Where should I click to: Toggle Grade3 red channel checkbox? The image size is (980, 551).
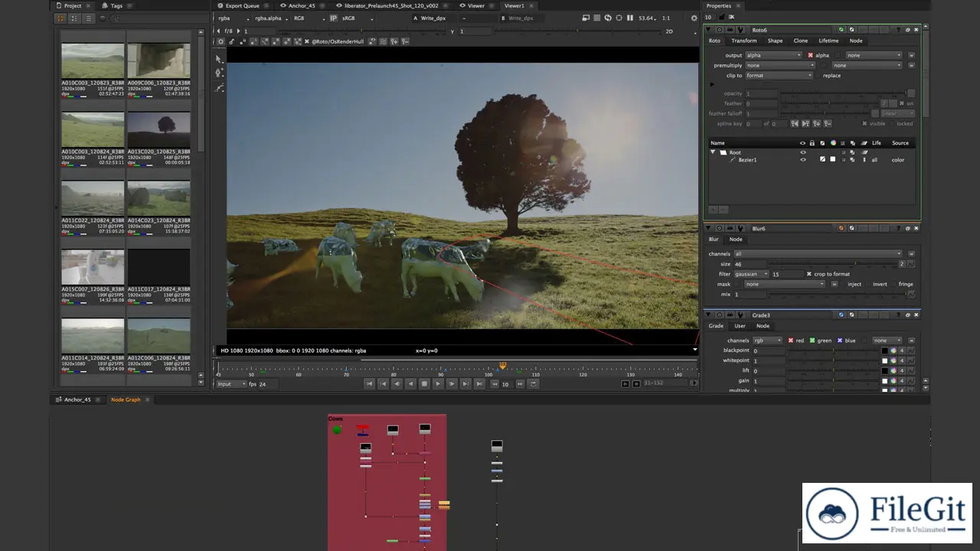791,341
